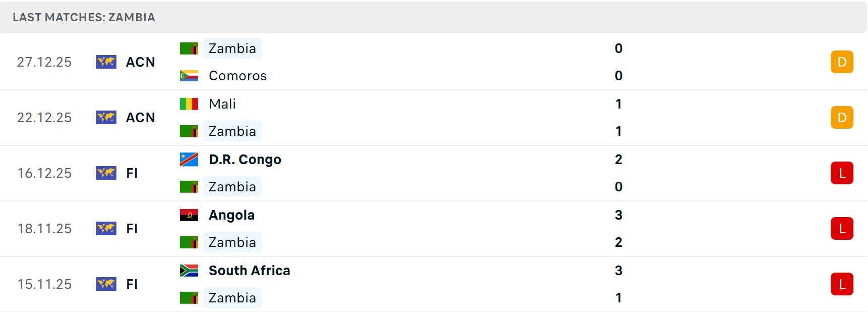Click the loss badge for D.R. Congo match

[x=841, y=173]
